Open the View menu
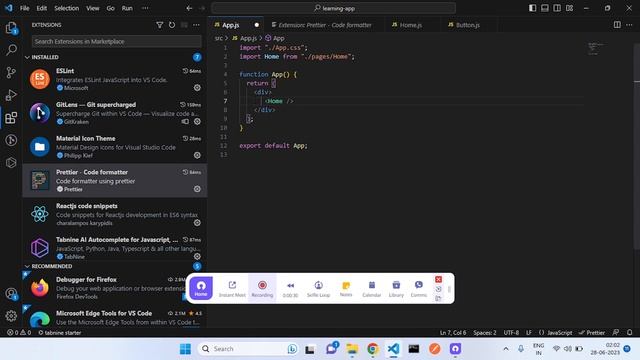640x360 pixels. (x=93, y=8)
